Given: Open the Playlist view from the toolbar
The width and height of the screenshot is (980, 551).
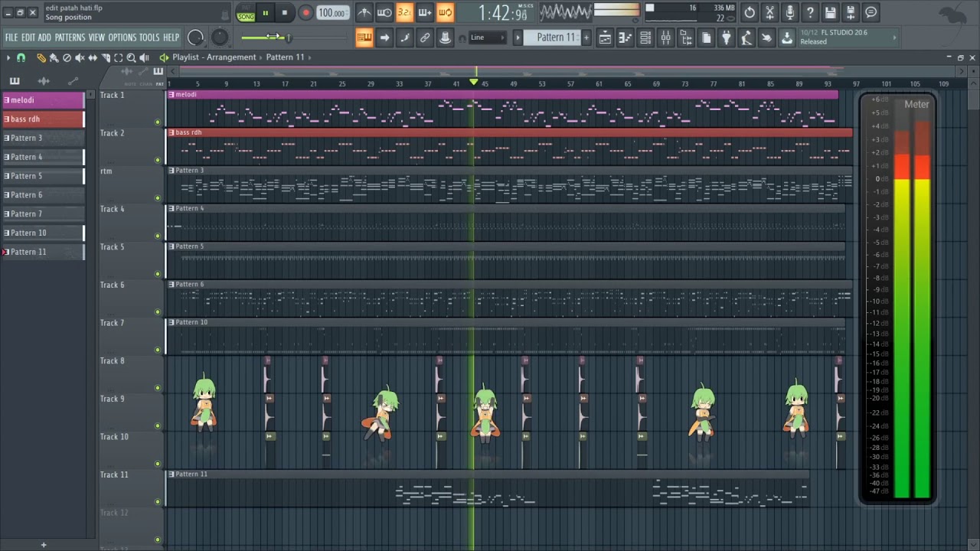Looking at the screenshot, I should (x=605, y=37).
